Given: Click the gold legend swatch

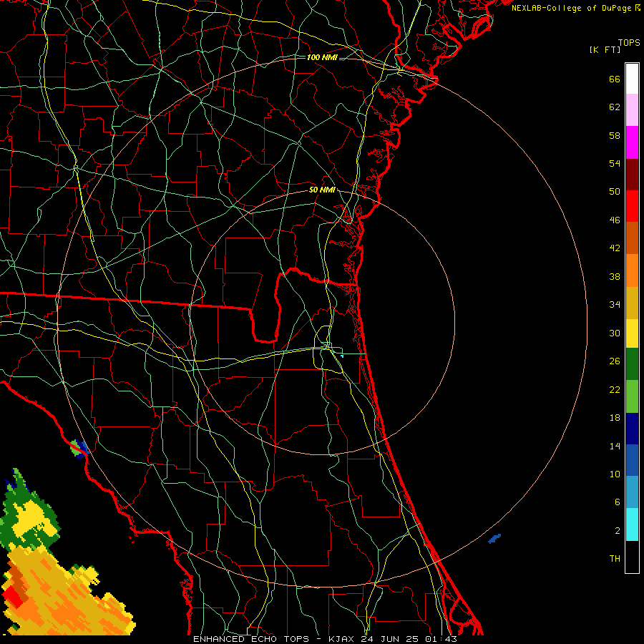Looking at the screenshot, I should (632, 303).
